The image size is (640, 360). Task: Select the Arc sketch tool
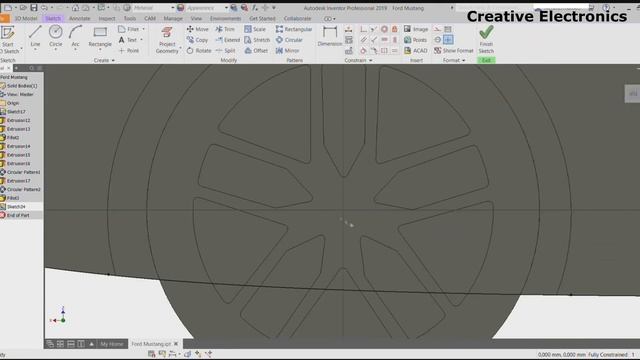[x=75, y=36]
